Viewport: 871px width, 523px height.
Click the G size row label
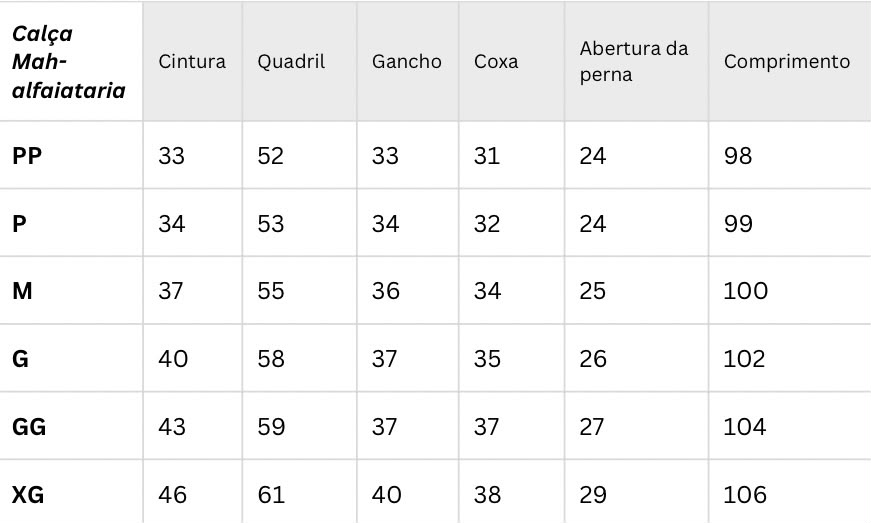[20, 359]
